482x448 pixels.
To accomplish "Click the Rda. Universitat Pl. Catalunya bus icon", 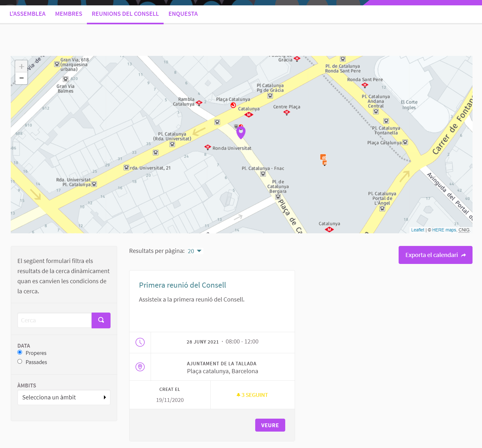I will pos(94,184).
